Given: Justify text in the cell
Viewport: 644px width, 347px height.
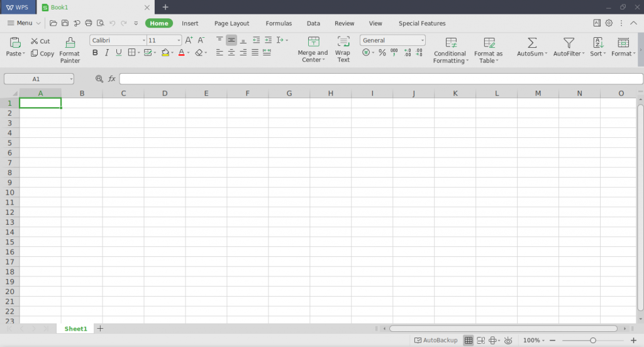Looking at the screenshot, I should [255, 52].
